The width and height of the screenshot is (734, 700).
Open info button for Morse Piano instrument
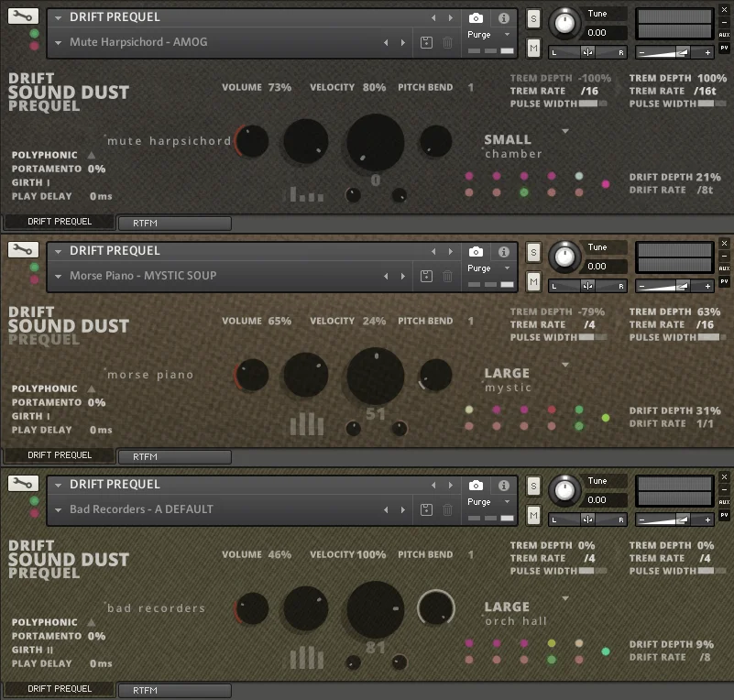coord(504,252)
